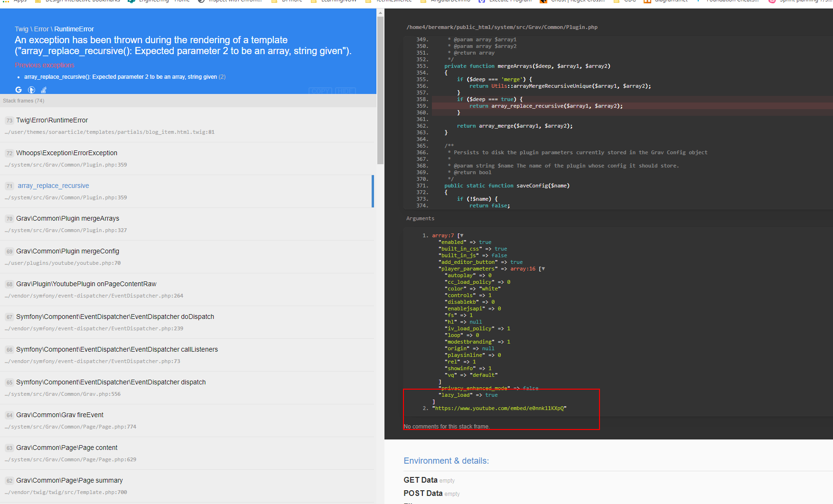Click the COPY button in error header
The width and height of the screenshot is (833, 504).
pos(321,91)
